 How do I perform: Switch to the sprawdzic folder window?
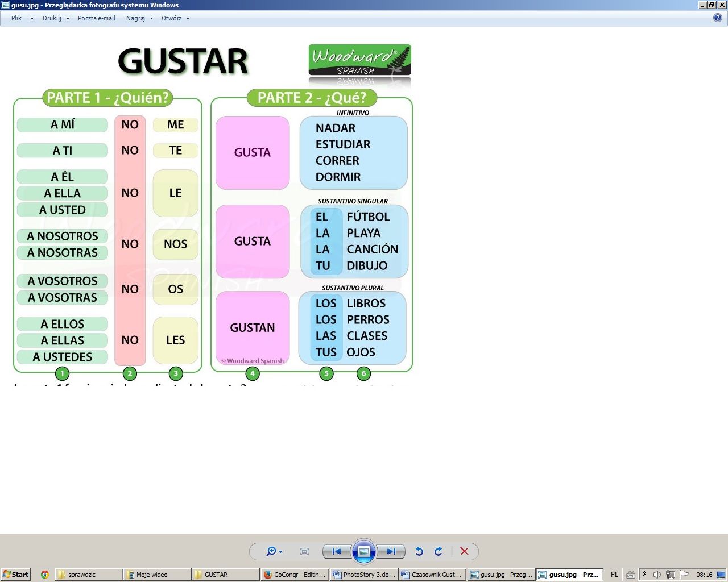(89, 575)
